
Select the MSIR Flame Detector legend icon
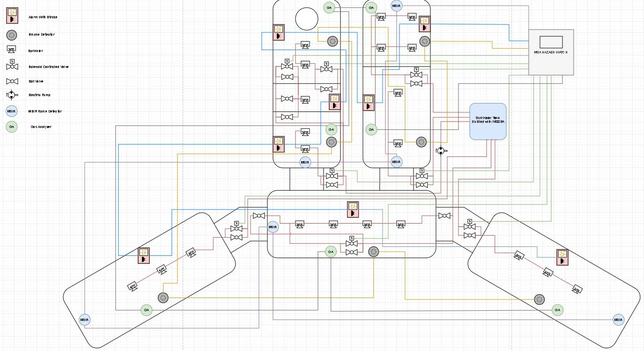point(12,111)
